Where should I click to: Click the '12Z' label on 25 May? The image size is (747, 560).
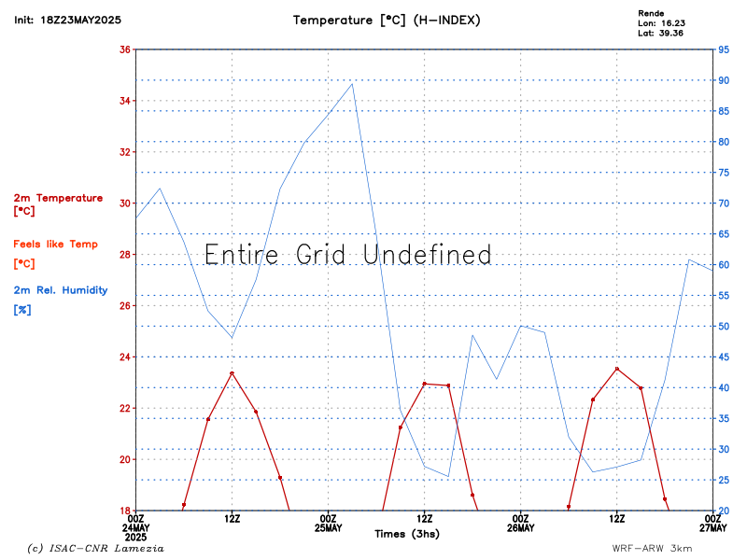(x=425, y=519)
